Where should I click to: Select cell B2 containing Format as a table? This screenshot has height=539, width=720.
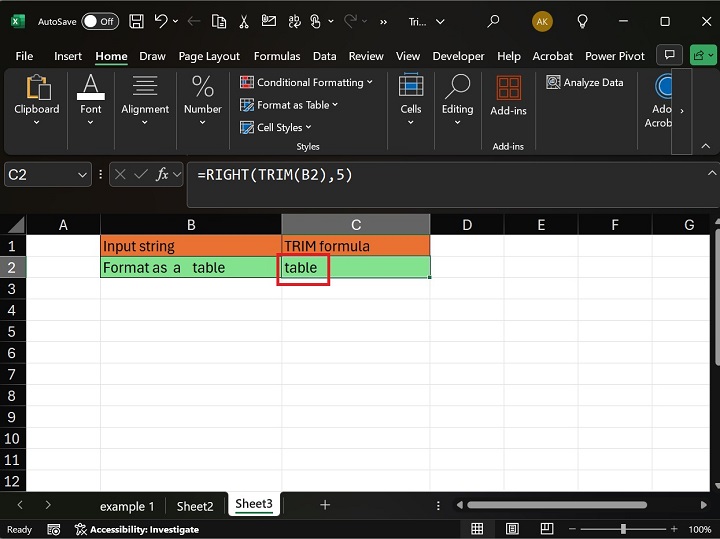coord(190,268)
